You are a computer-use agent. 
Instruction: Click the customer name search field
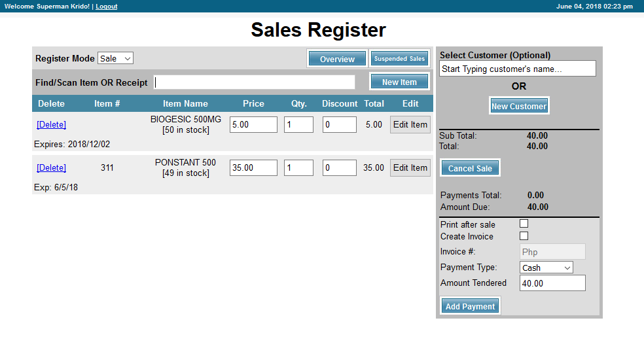coord(518,69)
